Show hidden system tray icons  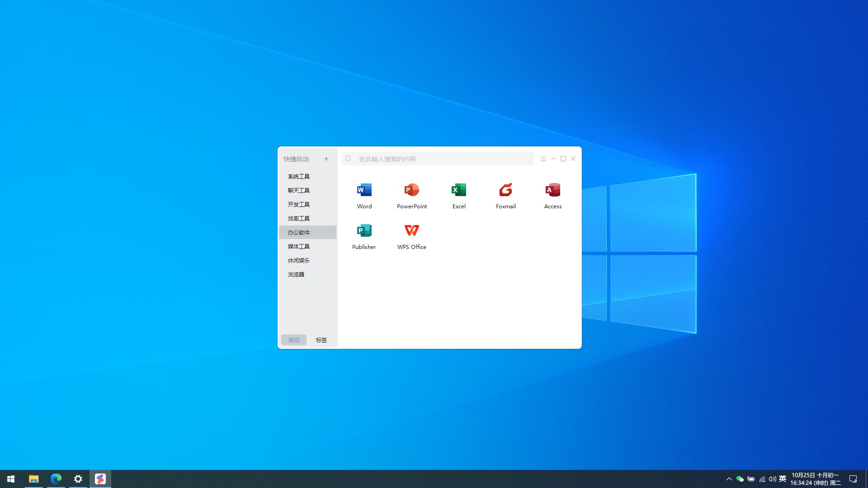coord(729,479)
